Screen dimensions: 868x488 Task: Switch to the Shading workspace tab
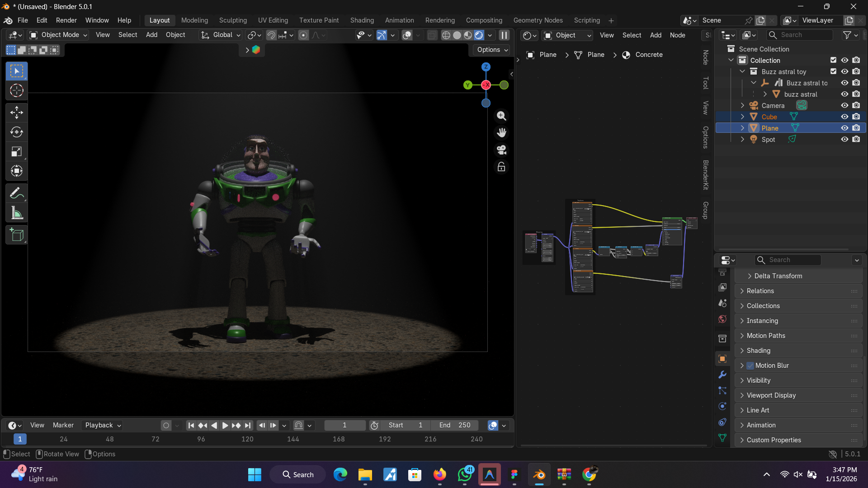(362, 20)
